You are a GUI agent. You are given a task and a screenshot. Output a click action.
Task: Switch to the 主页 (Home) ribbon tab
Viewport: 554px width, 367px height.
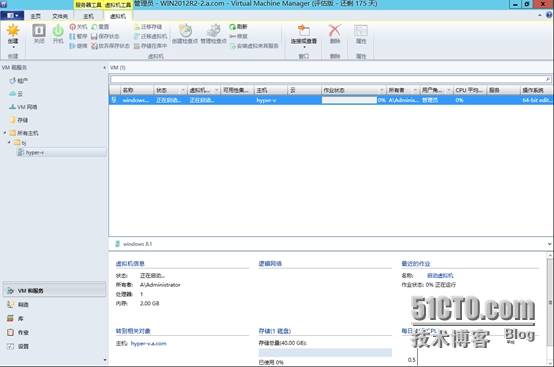pos(35,16)
